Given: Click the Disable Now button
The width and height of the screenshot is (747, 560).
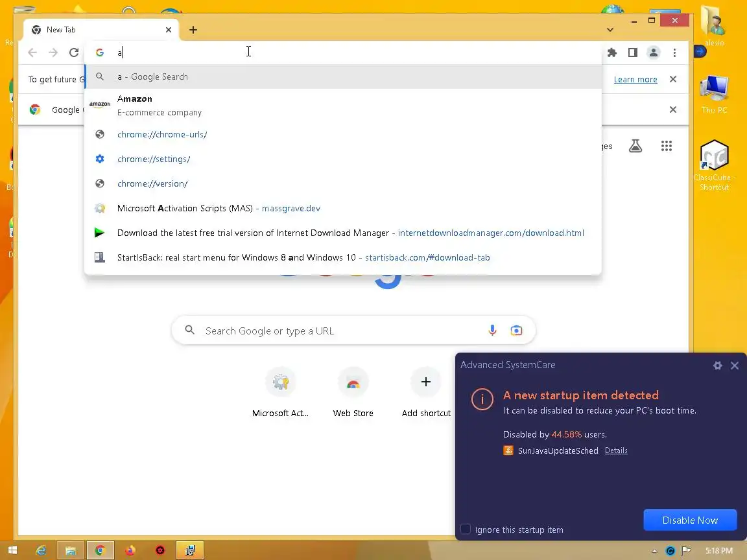Looking at the screenshot, I should click(x=690, y=520).
